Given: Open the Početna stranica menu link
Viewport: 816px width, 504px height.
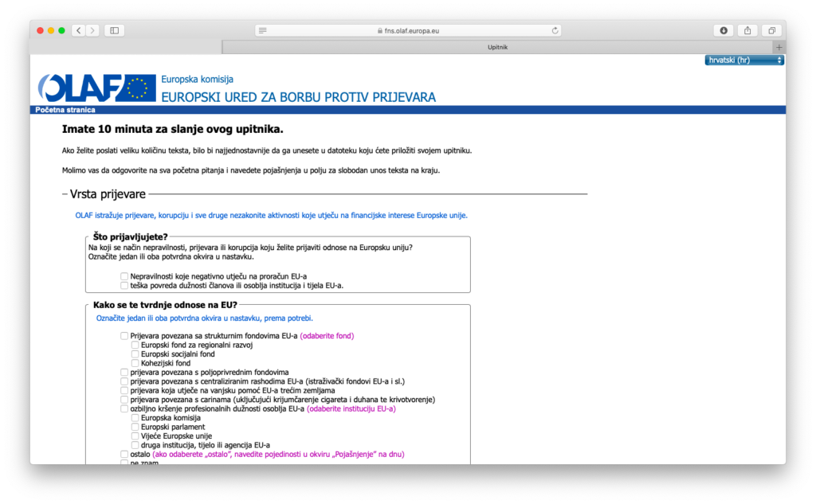Looking at the screenshot, I should (x=65, y=110).
